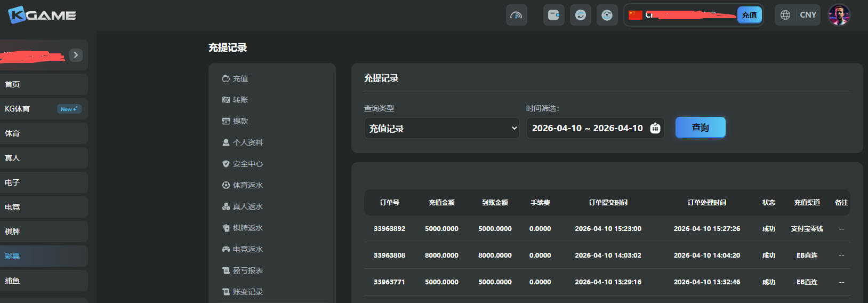Open 盈亏报表 in the account menu
The image size is (868, 303).
247,270
